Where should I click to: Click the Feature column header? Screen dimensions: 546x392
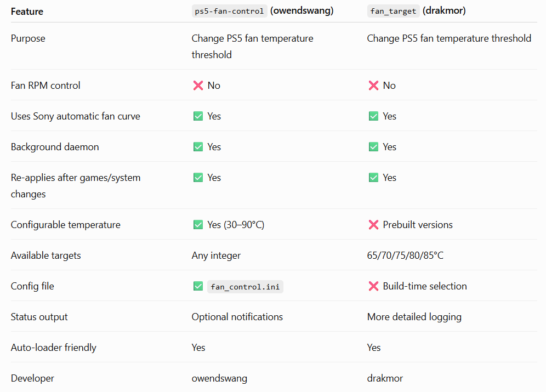click(x=27, y=12)
